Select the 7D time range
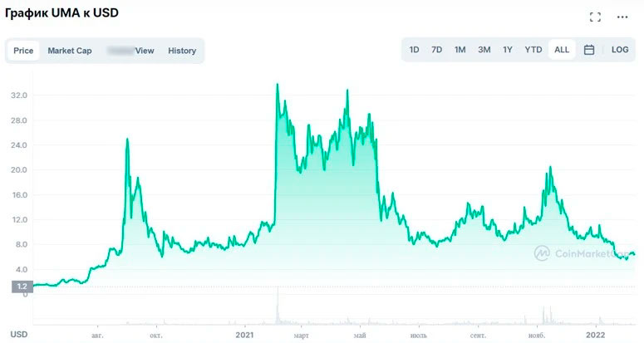 click(x=436, y=50)
